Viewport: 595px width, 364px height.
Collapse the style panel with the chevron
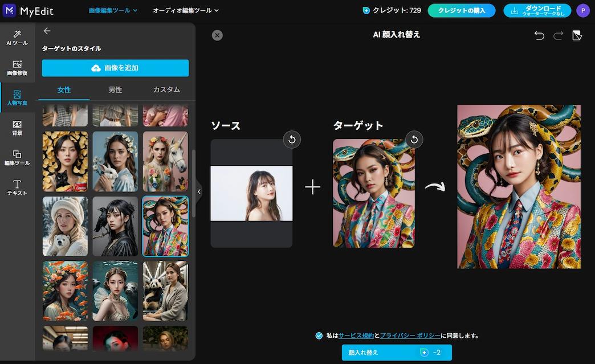[199, 192]
